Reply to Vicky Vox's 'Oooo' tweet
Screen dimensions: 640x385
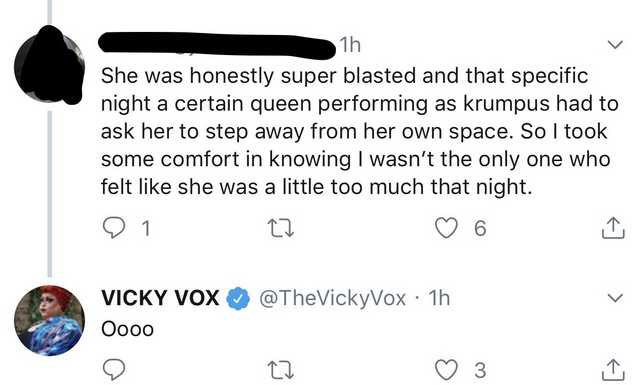coord(113,369)
